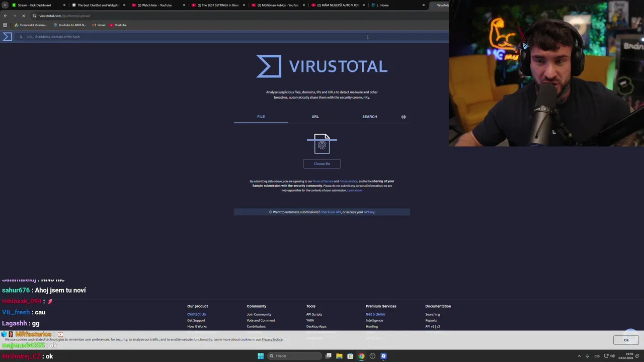Click Searching under Documentation
Image resolution: width=644 pixels, height=362 pixels.
click(x=433, y=314)
